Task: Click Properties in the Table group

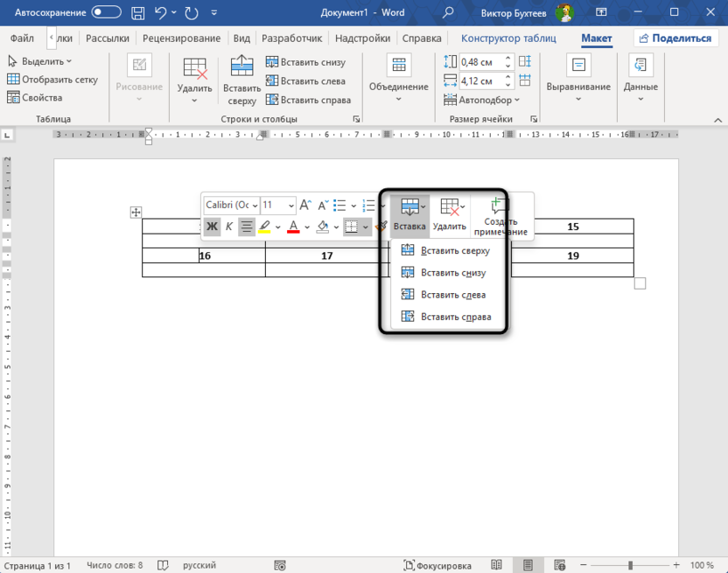Action: [x=34, y=98]
